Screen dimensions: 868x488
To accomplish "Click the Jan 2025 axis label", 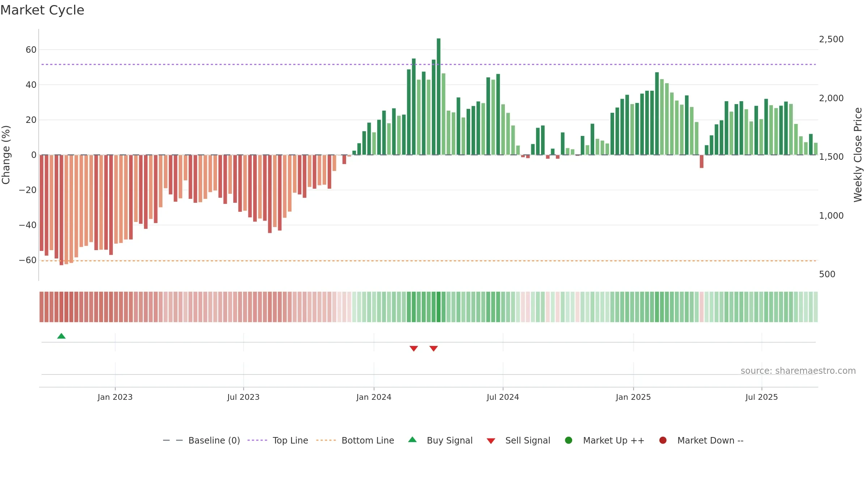I will [633, 397].
